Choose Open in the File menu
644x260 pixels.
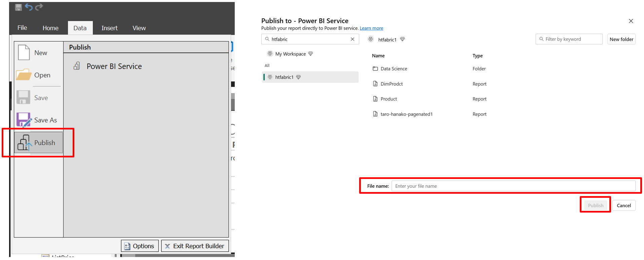38,75
